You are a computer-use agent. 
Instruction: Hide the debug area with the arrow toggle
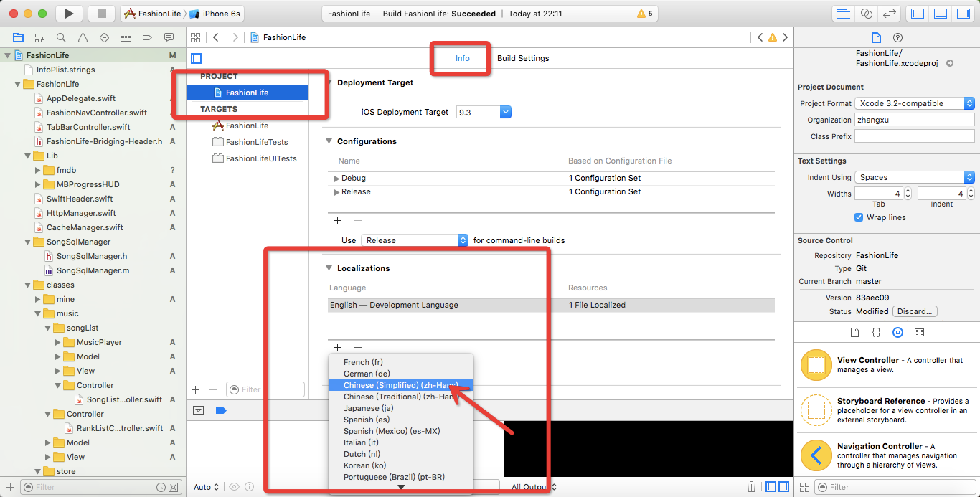[x=199, y=410]
